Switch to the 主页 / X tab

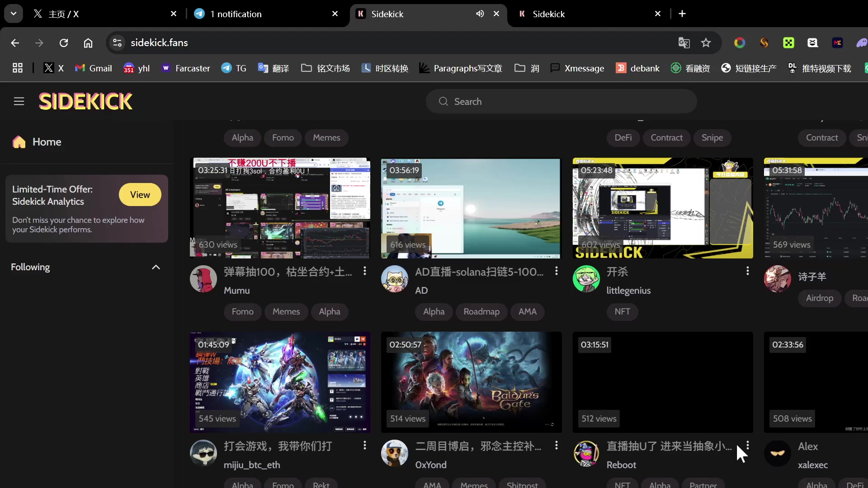(x=105, y=14)
